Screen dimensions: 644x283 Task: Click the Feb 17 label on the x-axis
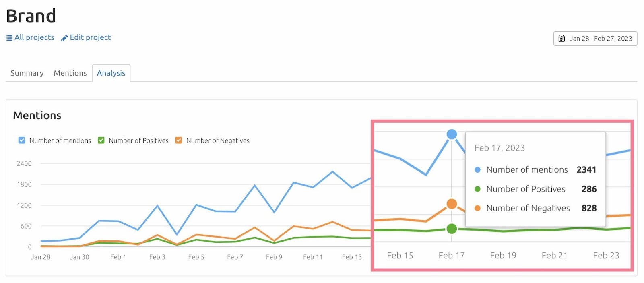[452, 255]
